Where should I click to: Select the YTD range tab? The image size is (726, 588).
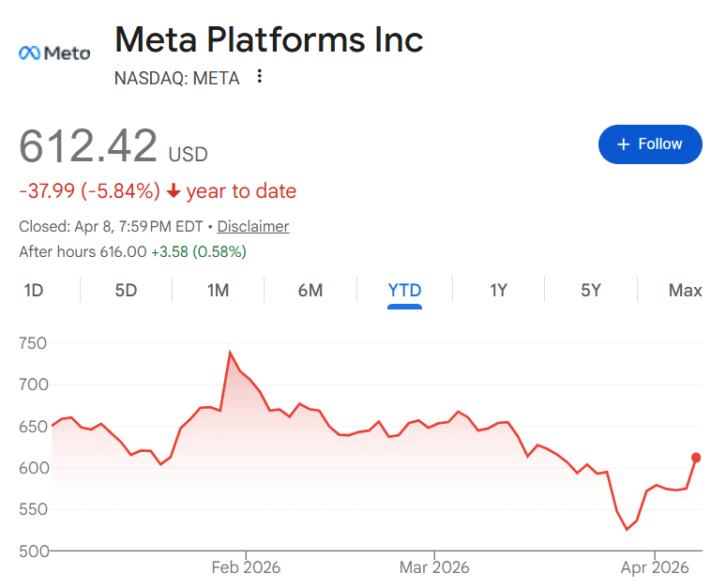404,290
